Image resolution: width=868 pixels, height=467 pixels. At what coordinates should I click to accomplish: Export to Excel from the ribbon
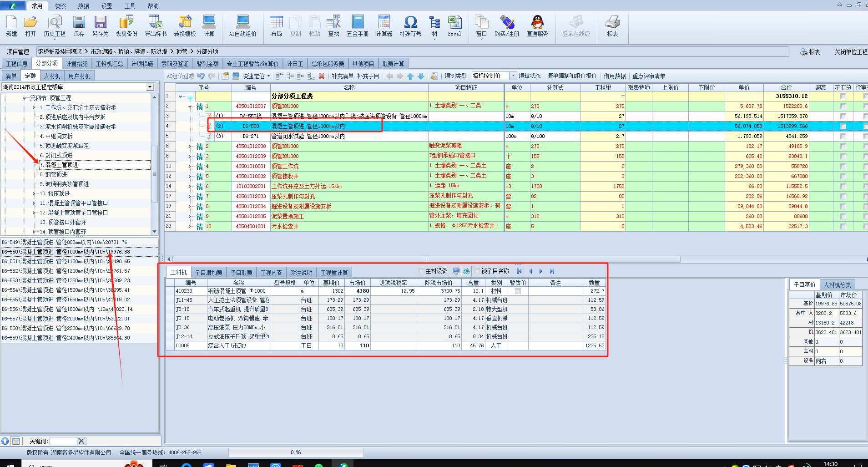click(x=454, y=26)
